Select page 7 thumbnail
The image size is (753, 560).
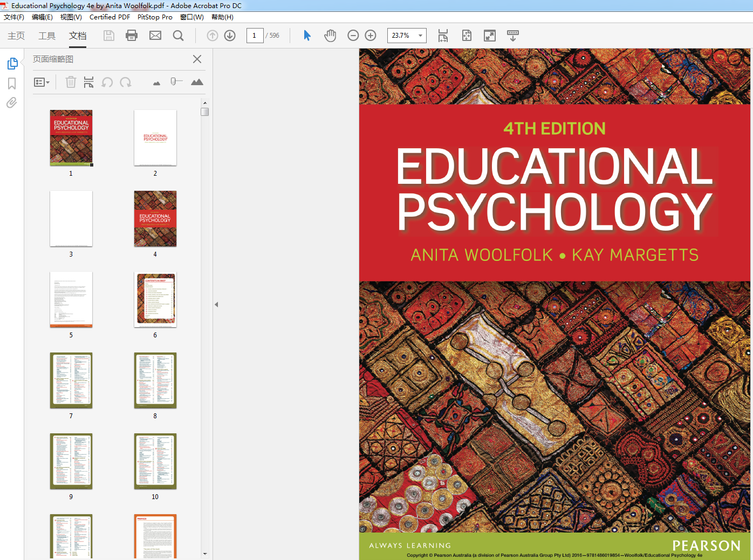coord(71,381)
